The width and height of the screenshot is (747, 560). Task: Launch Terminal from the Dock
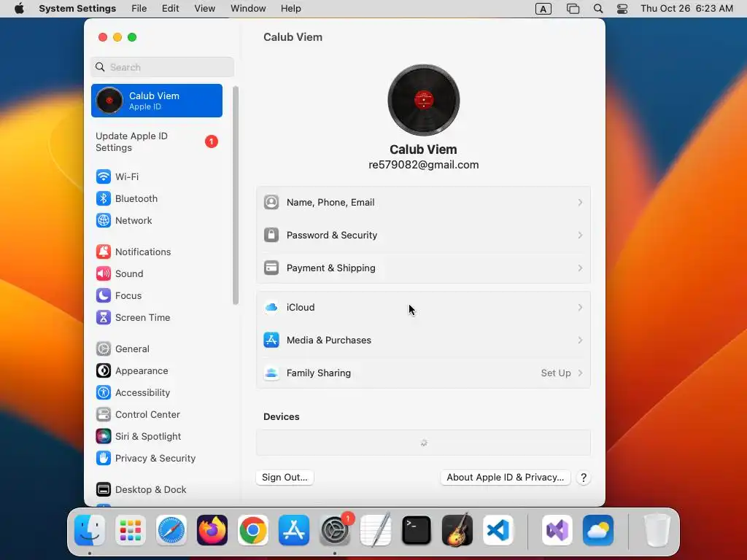pyautogui.click(x=417, y=530)
